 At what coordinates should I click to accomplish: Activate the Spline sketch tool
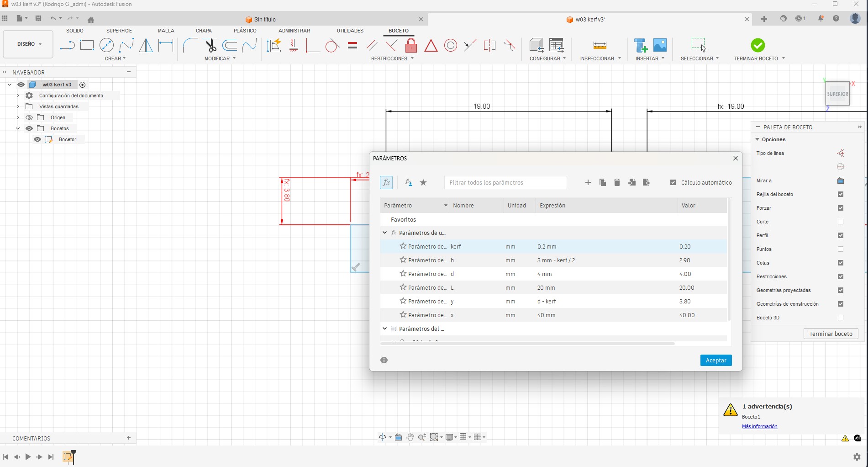pyautogui.click(x=126, y=45)
